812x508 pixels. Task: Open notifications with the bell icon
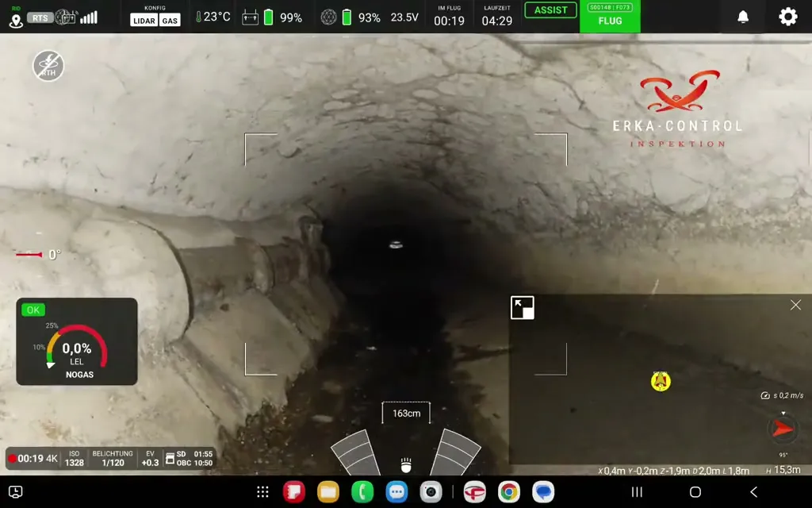pyautogui.click(x=742, y=17)
